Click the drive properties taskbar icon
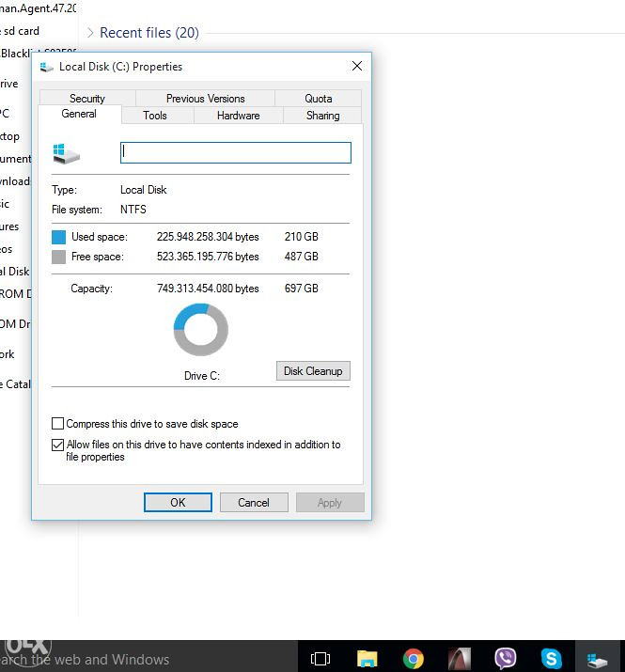Image resolution: width=625 pixels, height=672 pixels. pos(597,660)
